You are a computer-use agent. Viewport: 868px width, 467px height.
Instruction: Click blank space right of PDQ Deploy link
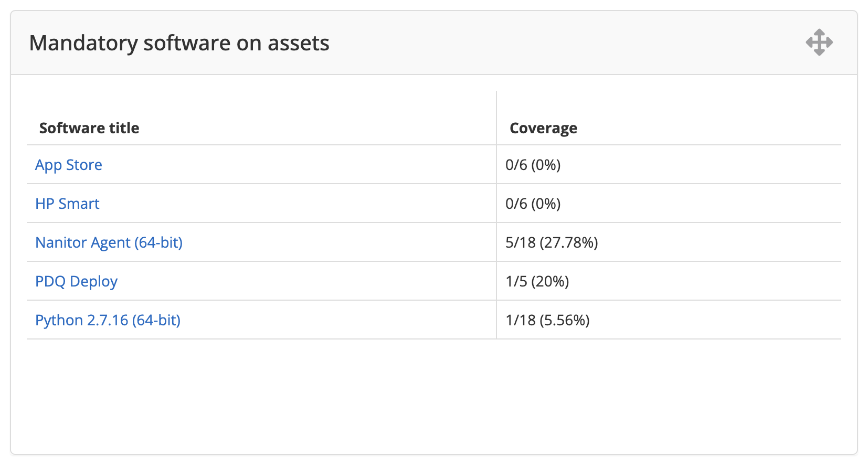(x=304, y=281)
